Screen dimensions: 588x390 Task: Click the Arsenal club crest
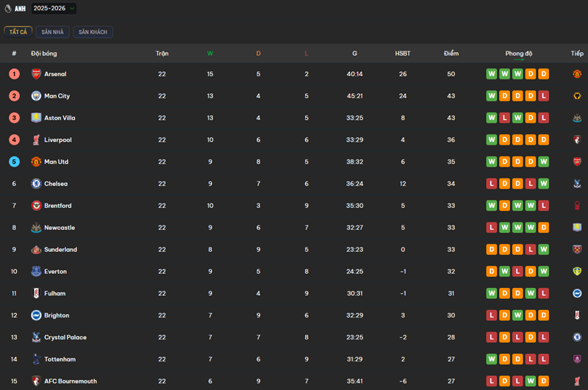point(36,74)
